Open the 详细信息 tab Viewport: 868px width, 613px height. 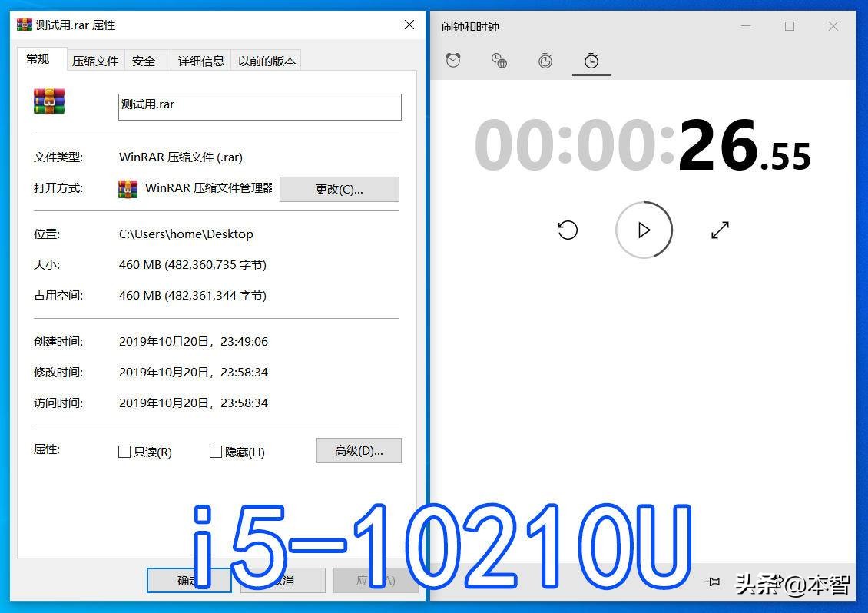pos(200,60)
